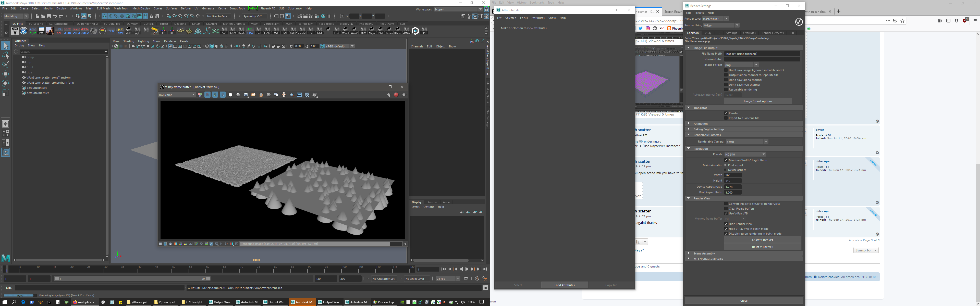This screenshot has width=980, height=306.
Task: Toggle 'Resumable rendering' checkbox
Action: click(x=726, y=89)
